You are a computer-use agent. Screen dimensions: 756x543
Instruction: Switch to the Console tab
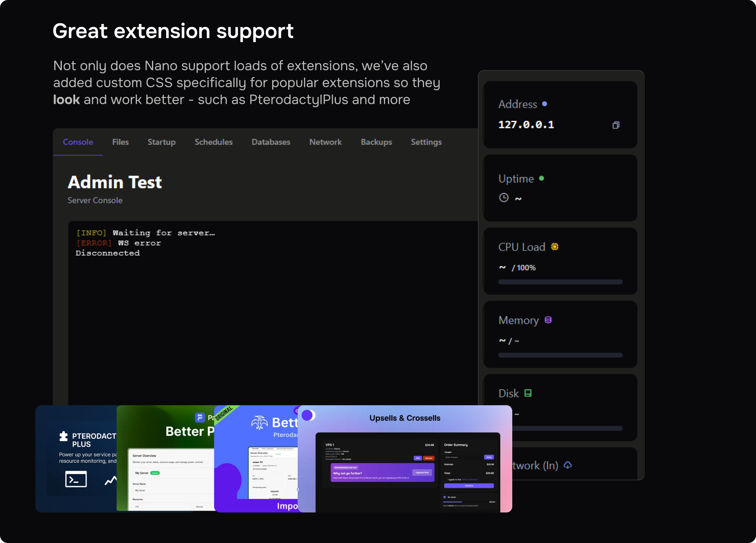point(78,142)
